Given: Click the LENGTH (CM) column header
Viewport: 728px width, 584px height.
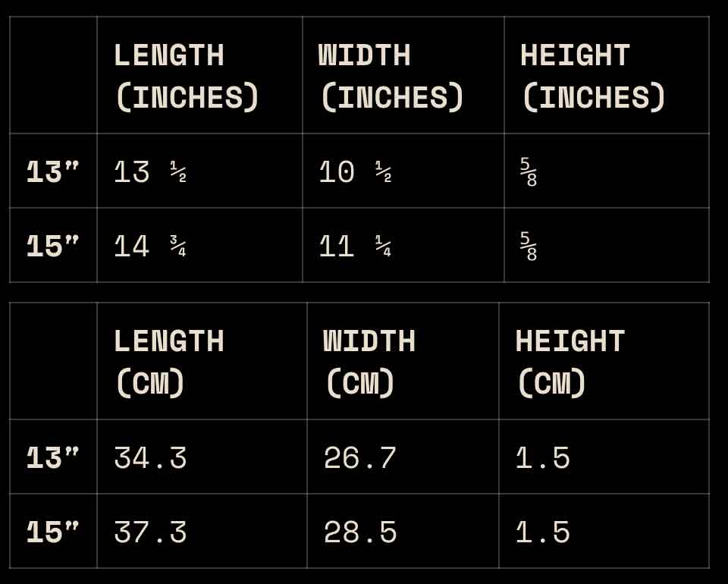Looking at the screenshot, I should (x=168, y=363).
